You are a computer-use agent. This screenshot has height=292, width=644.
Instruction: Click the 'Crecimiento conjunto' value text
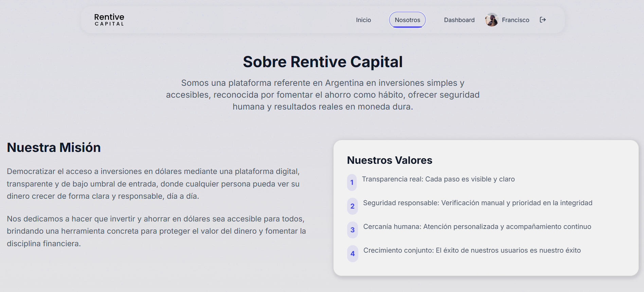pos(472,250)
